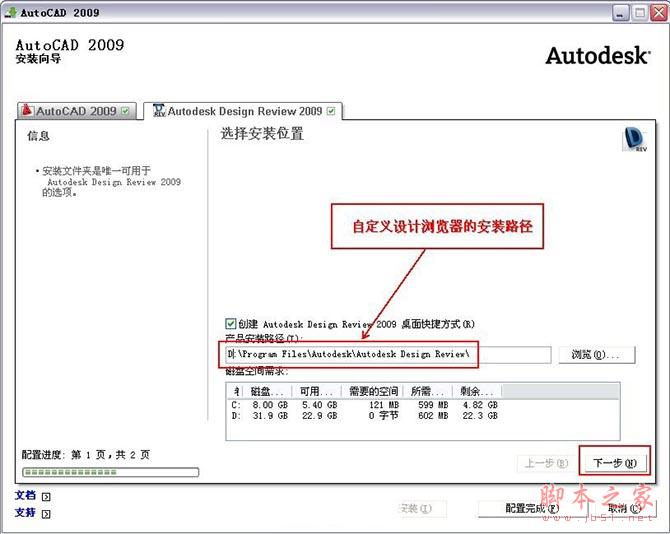Viewport: 670px width, 534px height.
Task: Toggle the desktop shortcut creation checkbox
Action: (x=231, y=323)
